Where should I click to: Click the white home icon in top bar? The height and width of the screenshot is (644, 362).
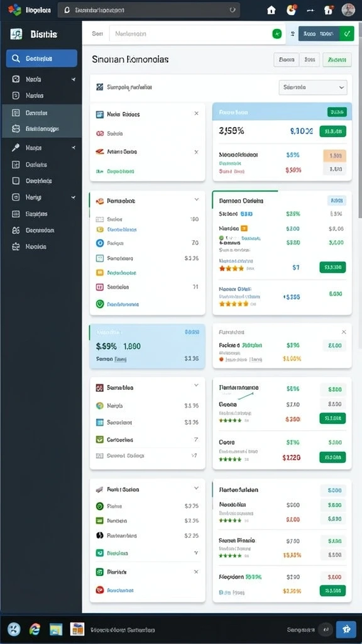[271, 10]
